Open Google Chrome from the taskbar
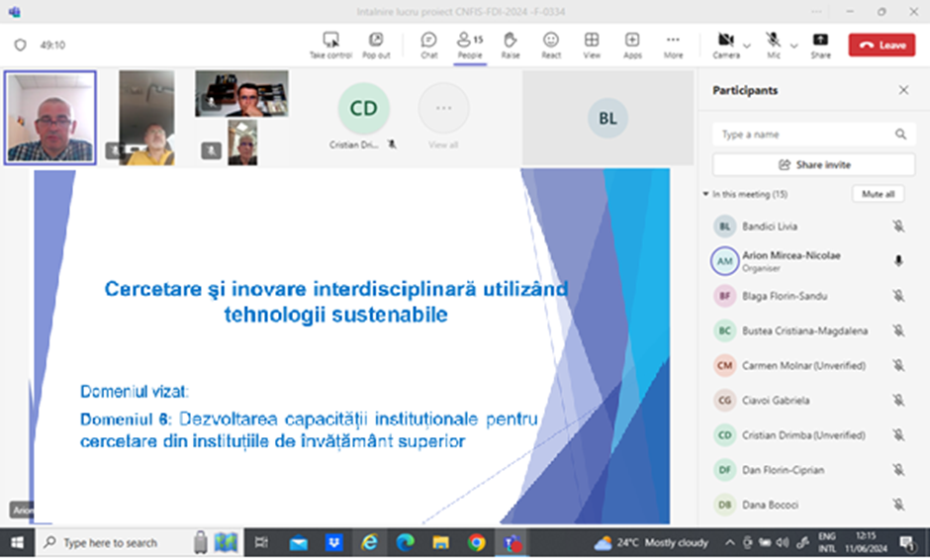The height and width of the screenshot is (560, 930). (x=476, y=542)
